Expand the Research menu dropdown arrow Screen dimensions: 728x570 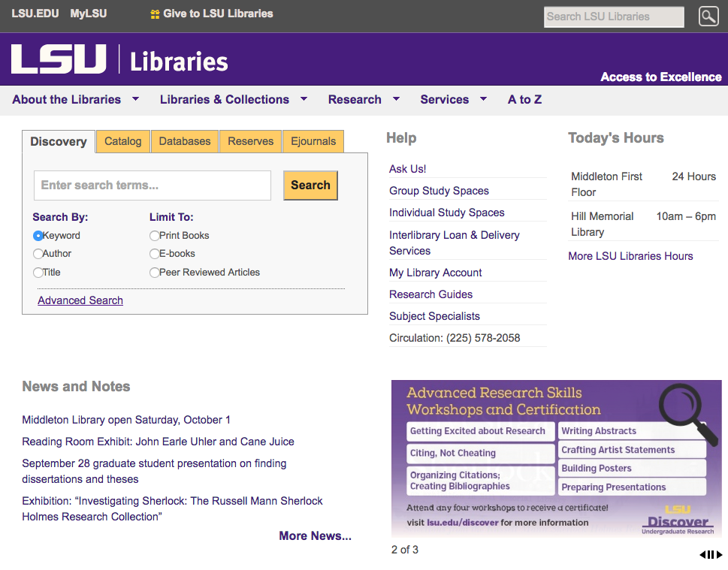397,99
